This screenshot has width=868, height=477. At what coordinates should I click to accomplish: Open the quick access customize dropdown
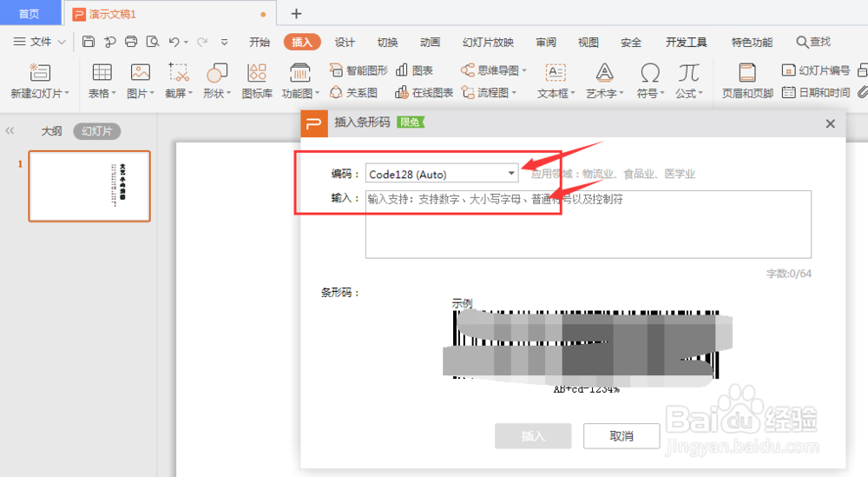[224, 42]
